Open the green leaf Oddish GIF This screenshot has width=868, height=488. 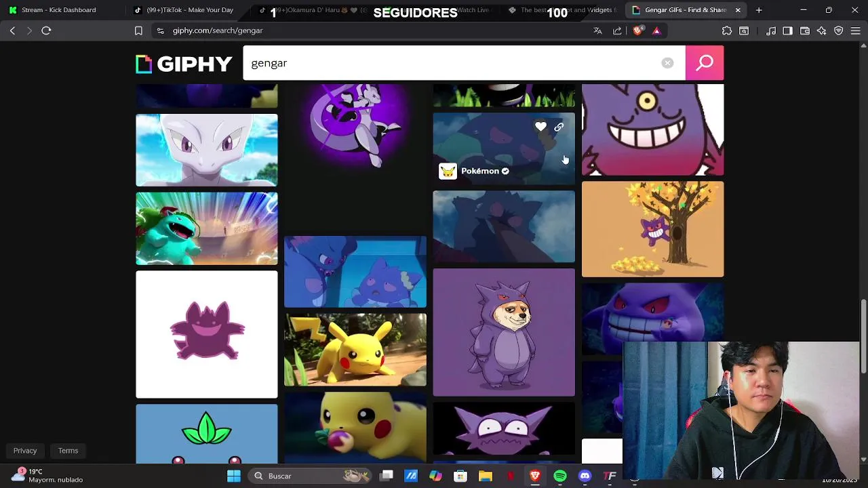click(207, 434)
